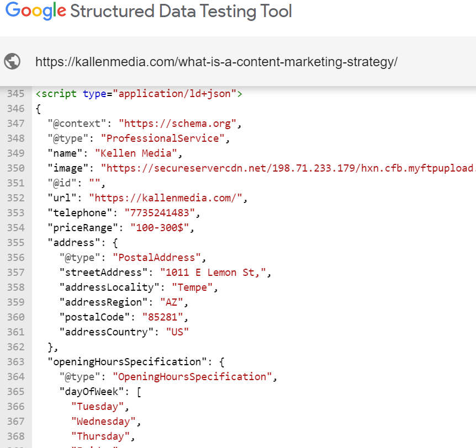The width and height of the screenshot is (476, 448).
Task: Select the "Wednesday" entry in dayOfWeek
Action: pos(103,422)
